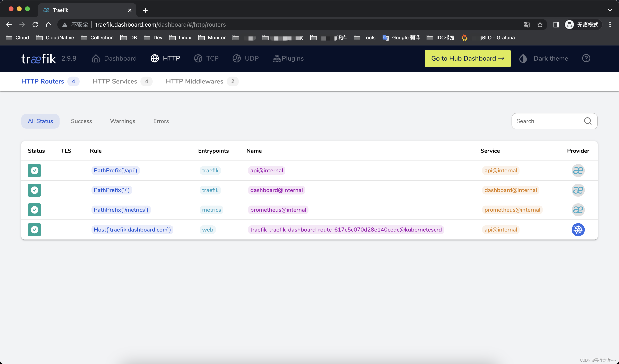Click the Kubernetes provider icon in last row
Image resolution: width=619 pixels, height=364 pixels.
tap(578, 229)
